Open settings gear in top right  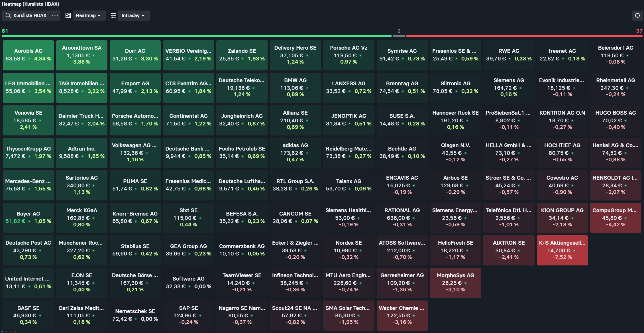[x=637, y=15]
